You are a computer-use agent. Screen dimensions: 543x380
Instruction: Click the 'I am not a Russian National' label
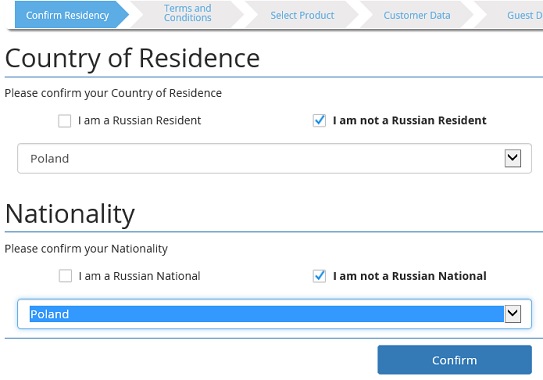pos(410,276)
